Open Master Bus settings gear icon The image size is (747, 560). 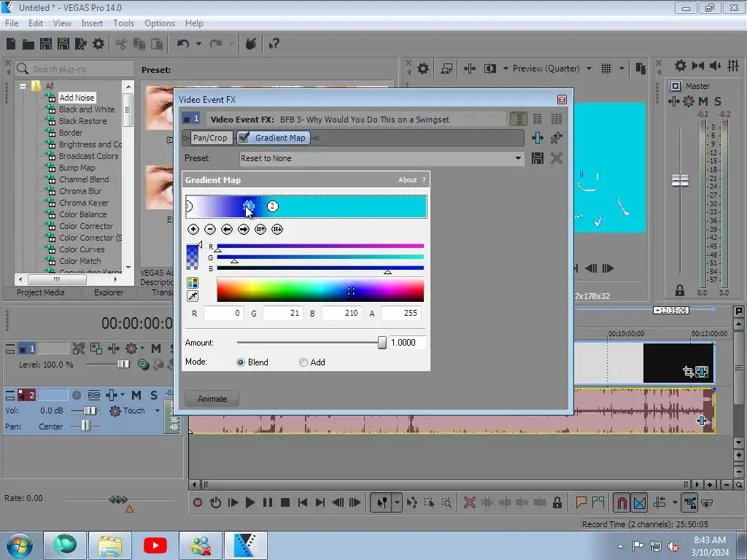coord(681,66)
